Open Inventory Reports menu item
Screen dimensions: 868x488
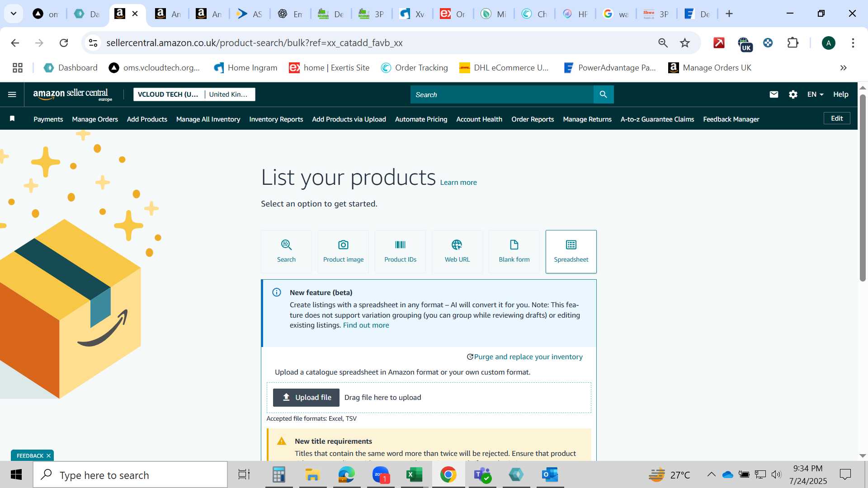[x=276, y=119]
